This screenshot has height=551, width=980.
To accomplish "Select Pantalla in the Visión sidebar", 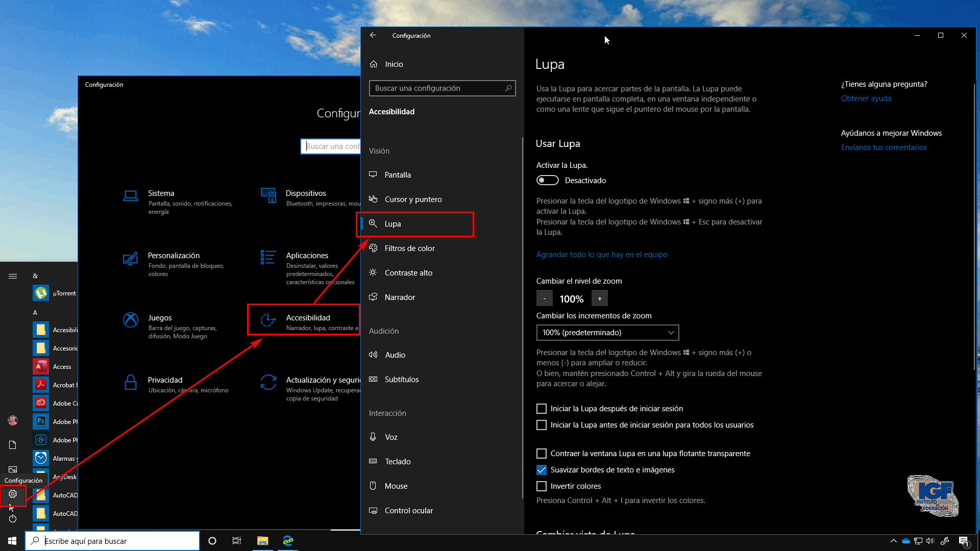I will [x=397, y=174].
